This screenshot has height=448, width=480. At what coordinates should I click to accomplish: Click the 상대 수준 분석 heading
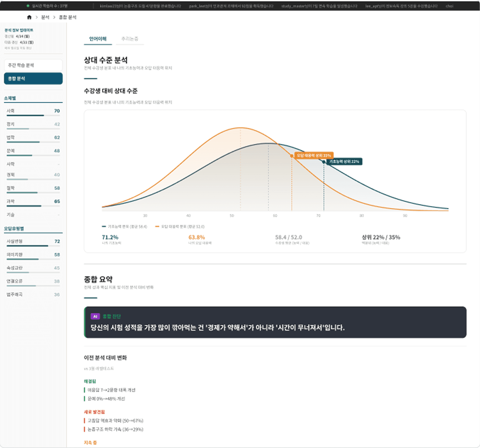point(105,60)
